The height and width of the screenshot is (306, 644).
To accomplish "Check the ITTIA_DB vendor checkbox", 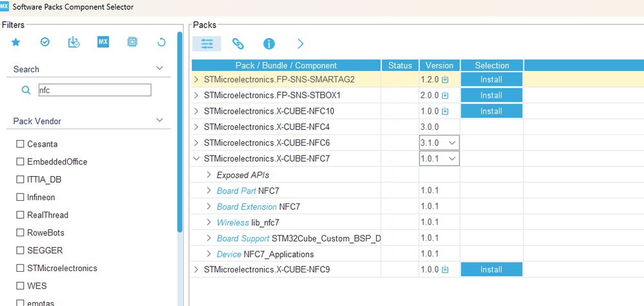I will point(20,179).
